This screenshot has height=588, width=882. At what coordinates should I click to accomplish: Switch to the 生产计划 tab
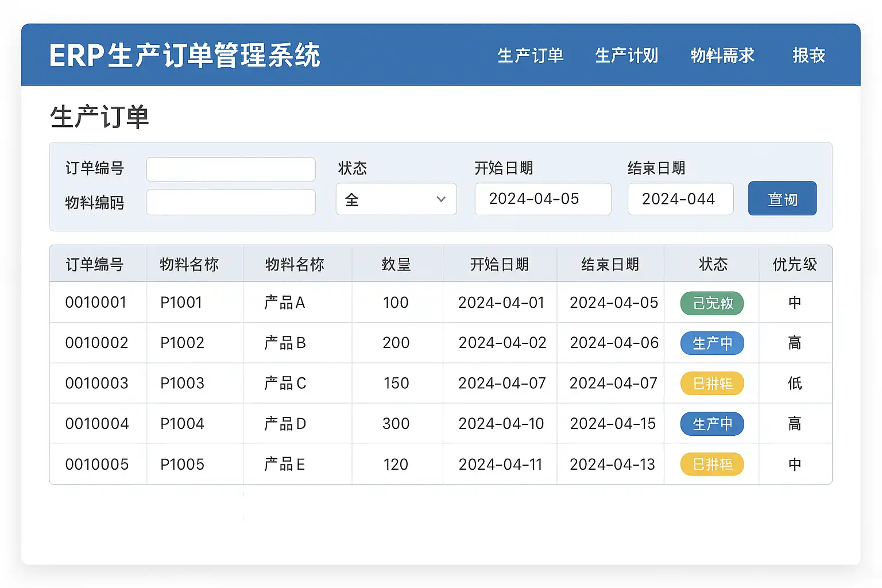click(626, 56)
